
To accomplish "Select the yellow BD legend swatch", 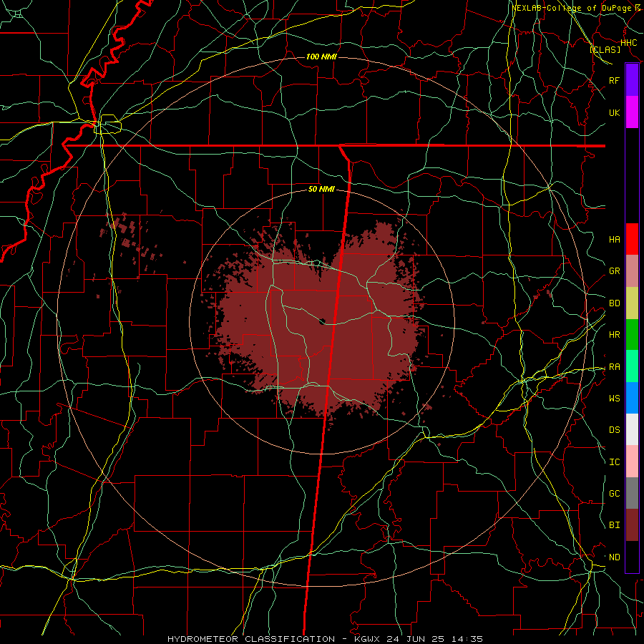I will point(632,303).
